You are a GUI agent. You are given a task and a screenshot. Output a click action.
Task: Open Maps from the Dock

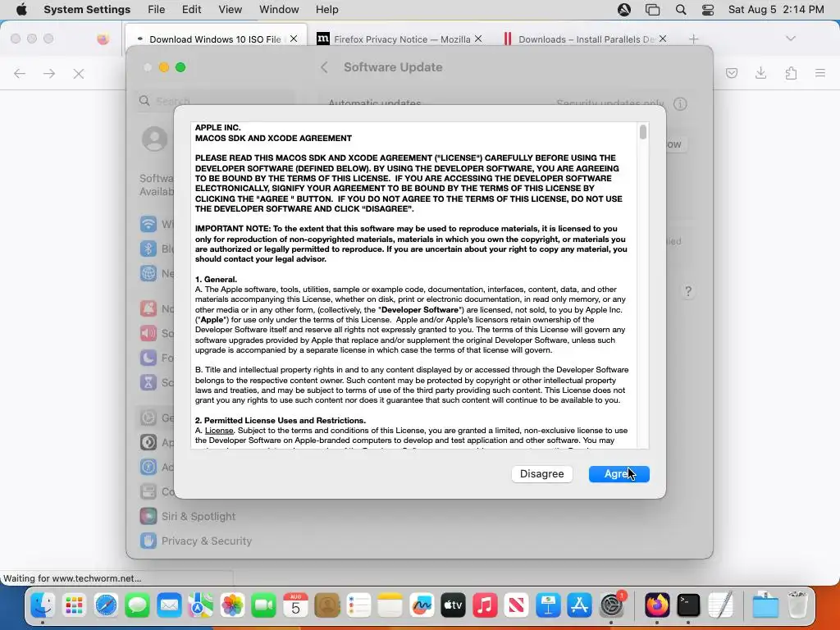[x=200, y=605]
